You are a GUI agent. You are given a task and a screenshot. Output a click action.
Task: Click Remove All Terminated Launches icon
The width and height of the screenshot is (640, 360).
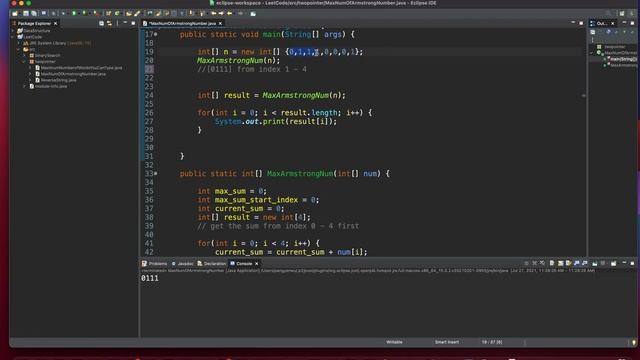(542, 263)
